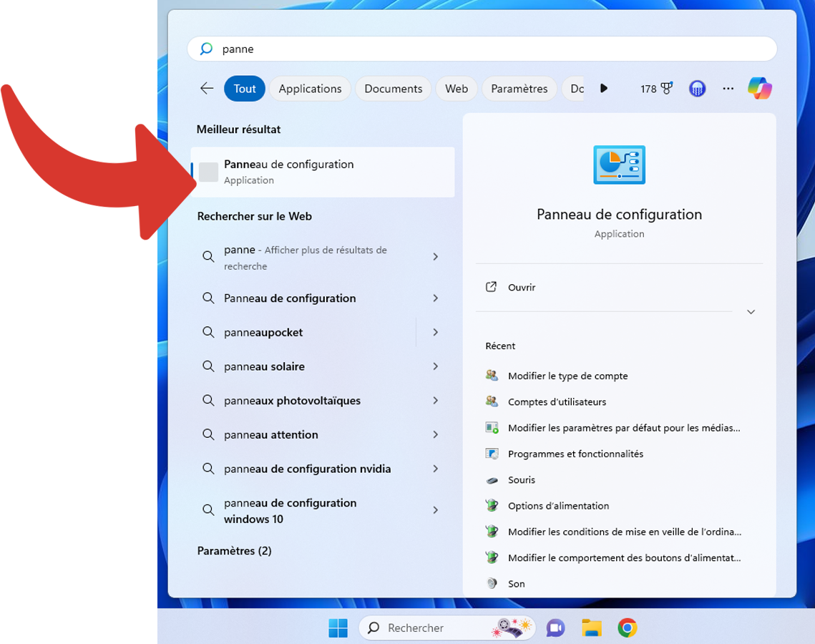
Task: Click the round blue profile avatar
Action: (697, 88)
